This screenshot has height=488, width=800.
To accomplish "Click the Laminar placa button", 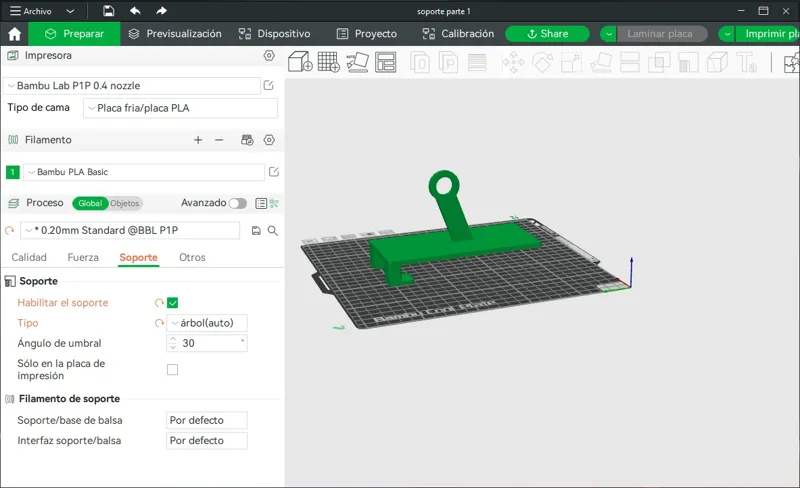I will tap(662, 34).
